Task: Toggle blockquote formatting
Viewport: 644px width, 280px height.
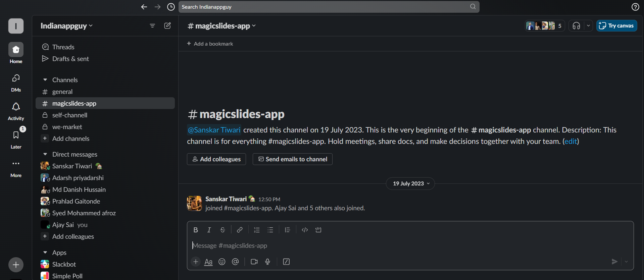Action: [288, 230]
